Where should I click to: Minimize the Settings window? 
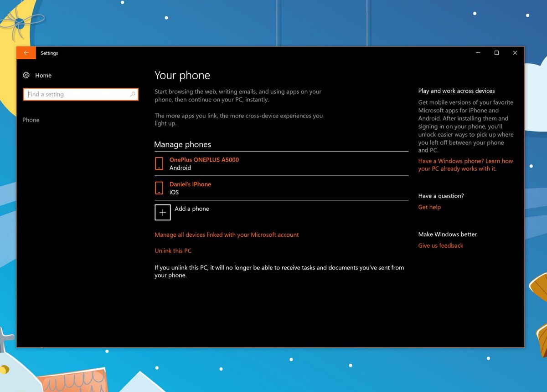[x=478, y=53]
